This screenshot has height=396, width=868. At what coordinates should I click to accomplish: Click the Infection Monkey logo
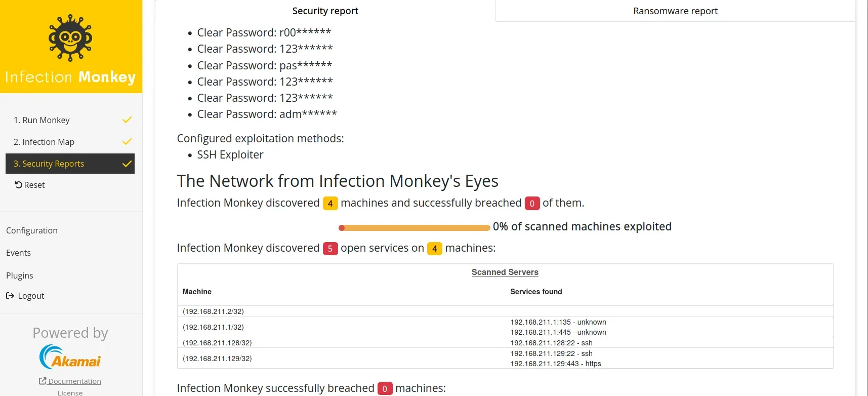coord(70,38)
